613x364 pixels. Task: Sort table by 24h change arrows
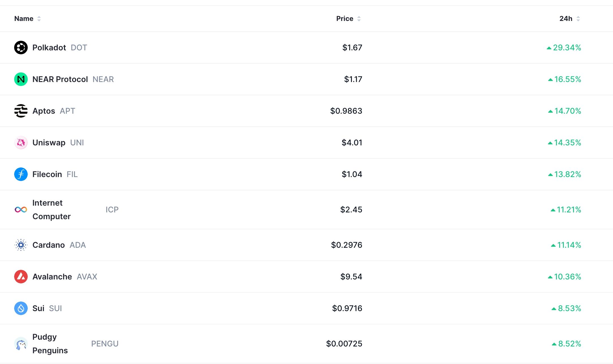coord(578,19)
